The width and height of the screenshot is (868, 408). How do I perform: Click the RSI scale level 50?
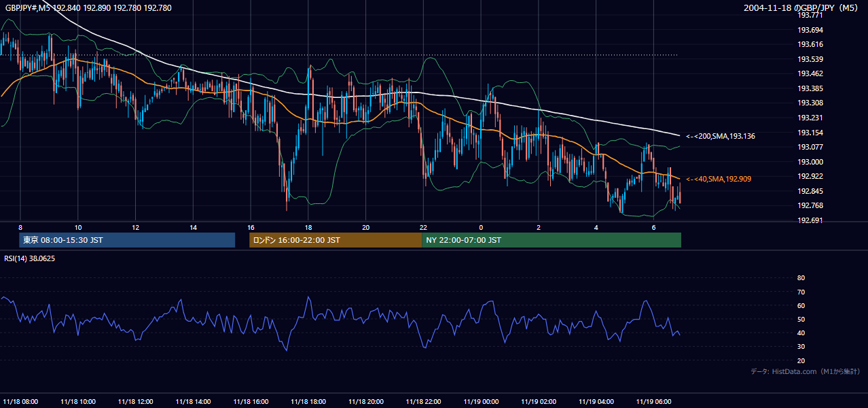pos(801,319)
